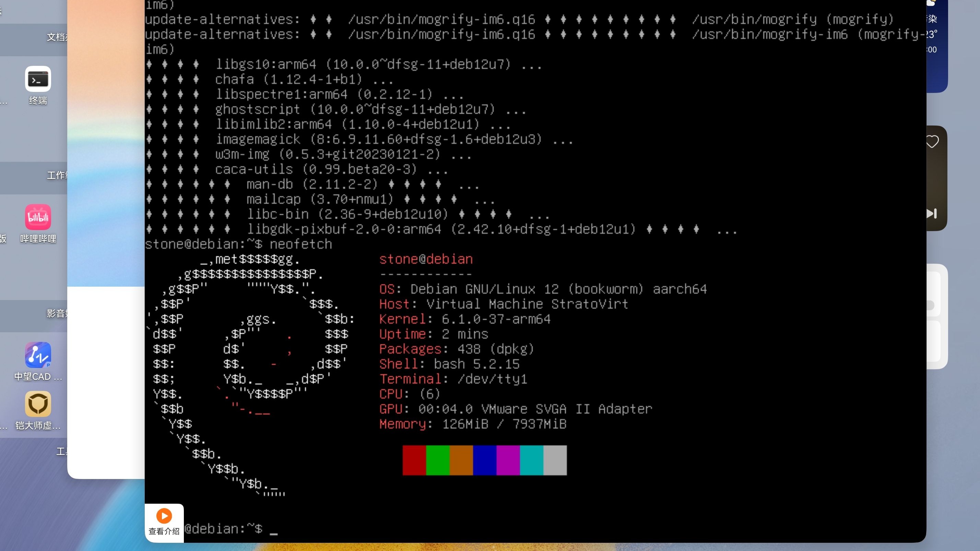This screenshot has height=551, width=980.
Task: Click the red color block in neofetch output
Action: (414, 460)
